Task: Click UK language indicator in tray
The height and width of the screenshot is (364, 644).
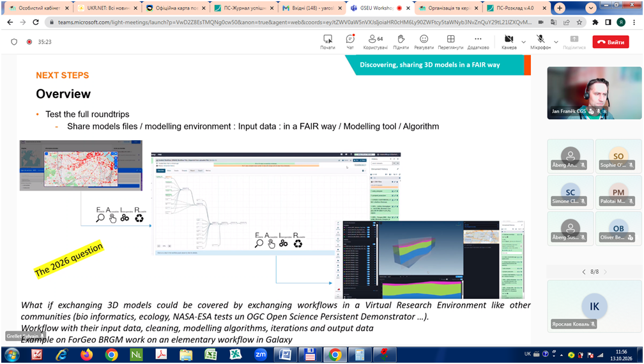Action: pyautogui.click(x=527, y=354)
